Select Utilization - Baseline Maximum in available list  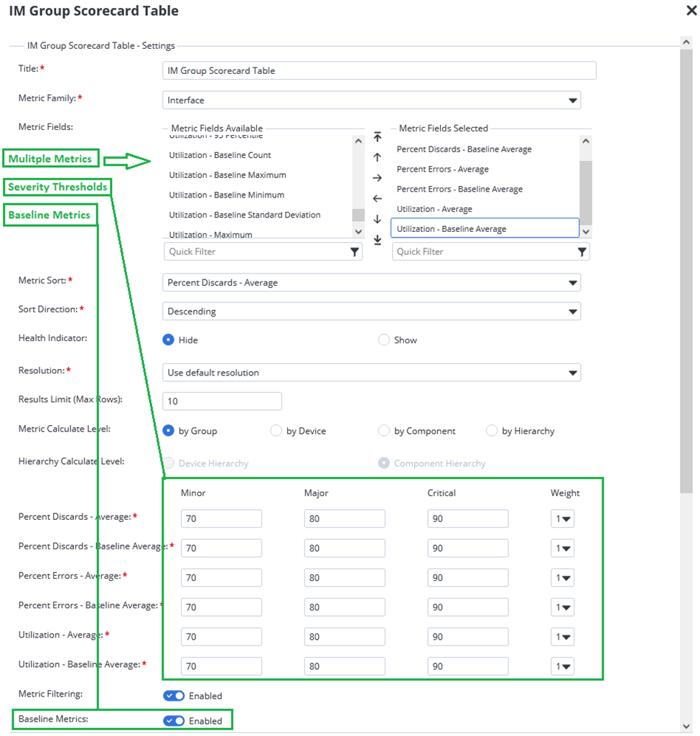[228, 175]
